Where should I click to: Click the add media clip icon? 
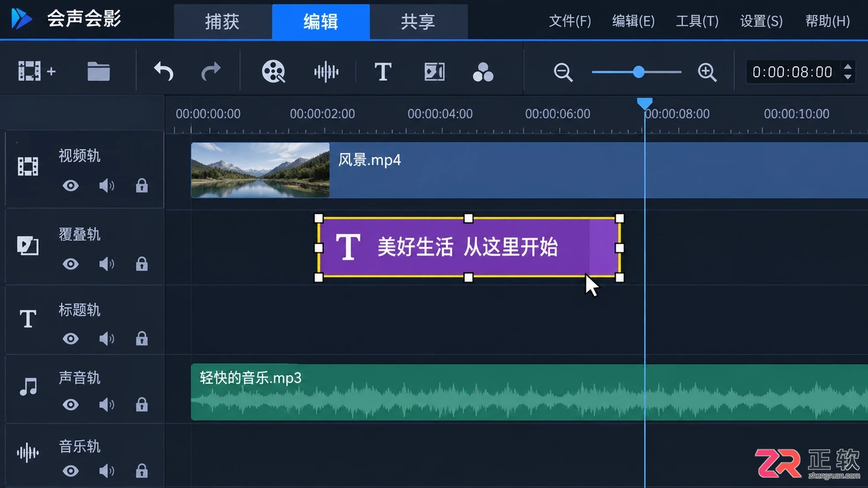[36, 72]
